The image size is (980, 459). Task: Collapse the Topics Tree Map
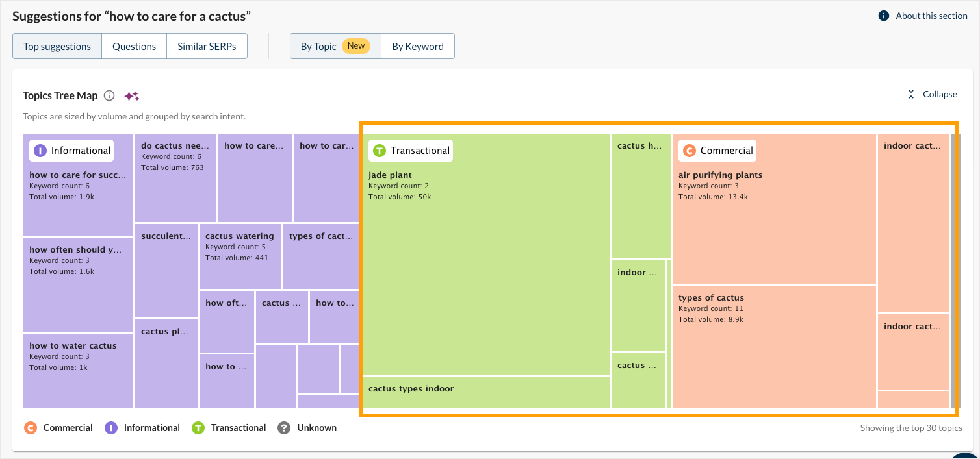coord(932,94)
